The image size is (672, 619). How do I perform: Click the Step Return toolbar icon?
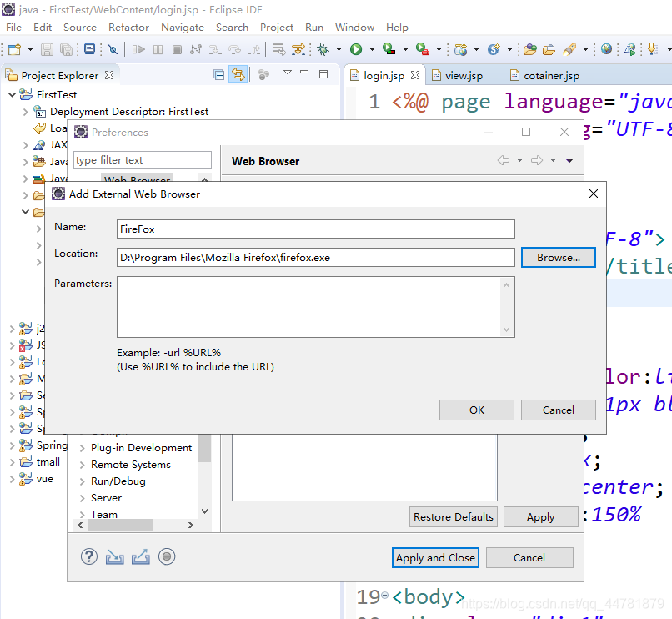point(254,49)
